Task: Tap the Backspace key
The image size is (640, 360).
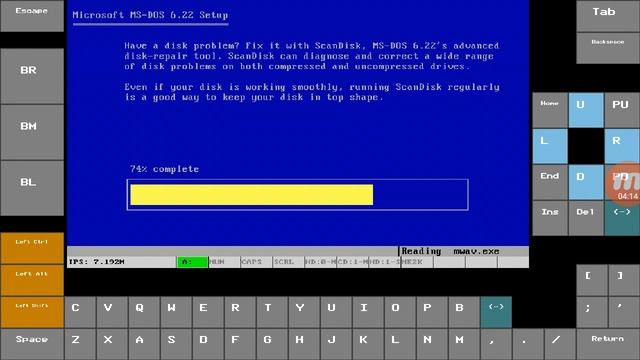Action: (x=608, y=48)
